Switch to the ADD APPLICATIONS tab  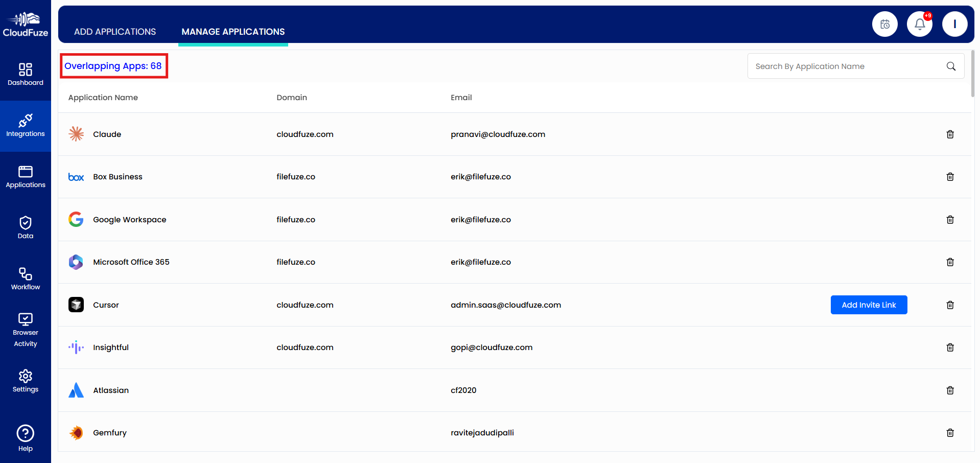coord(114,31)
